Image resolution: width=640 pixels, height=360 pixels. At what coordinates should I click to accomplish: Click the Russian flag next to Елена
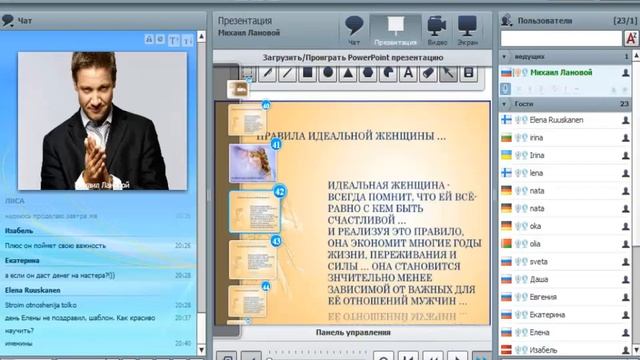(506, 333)
